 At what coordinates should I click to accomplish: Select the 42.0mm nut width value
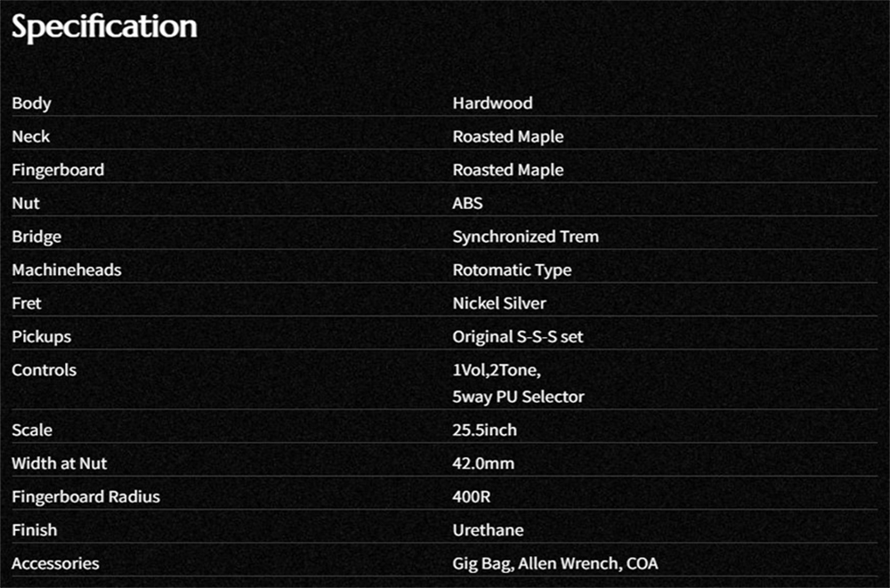point(483,463)
